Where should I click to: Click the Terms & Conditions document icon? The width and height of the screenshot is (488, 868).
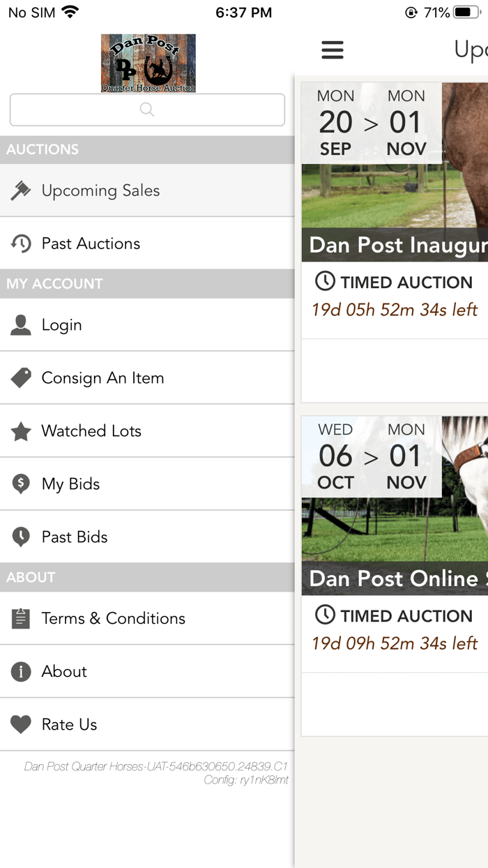[x=22, y=618]
